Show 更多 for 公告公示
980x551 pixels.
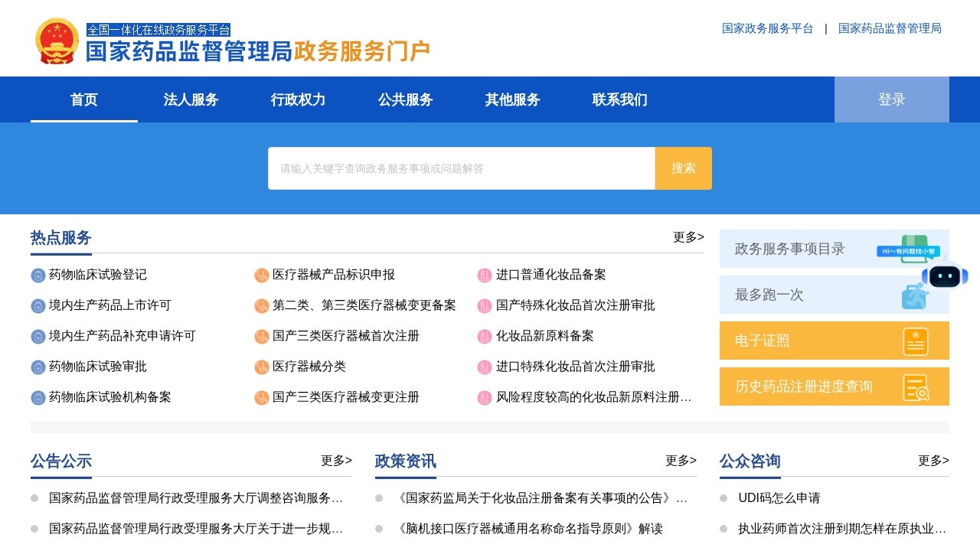click(x=336, y=461)
